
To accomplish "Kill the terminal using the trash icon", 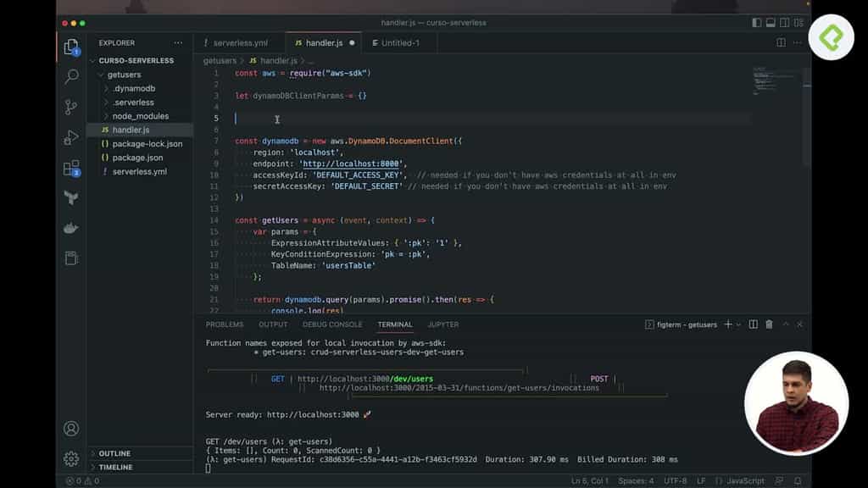I will click(769, 324).
